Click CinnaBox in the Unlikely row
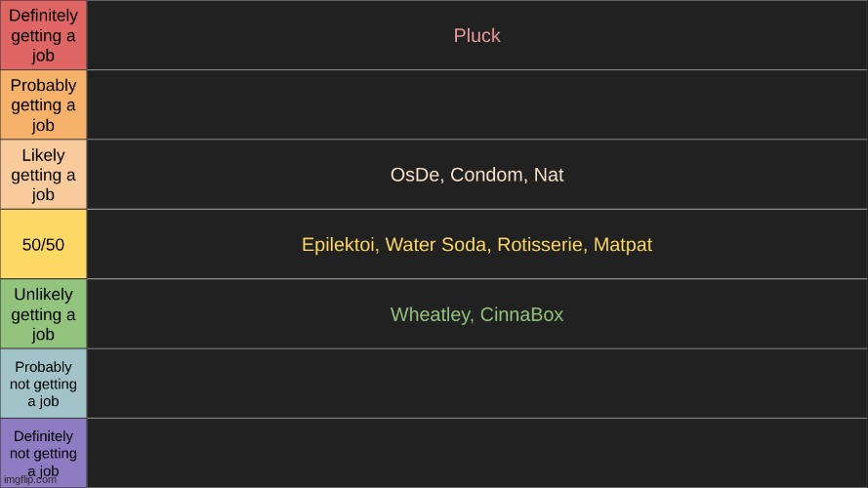Image resolution: width=868 pixels, height=488 pixels. tap(521, 314)
